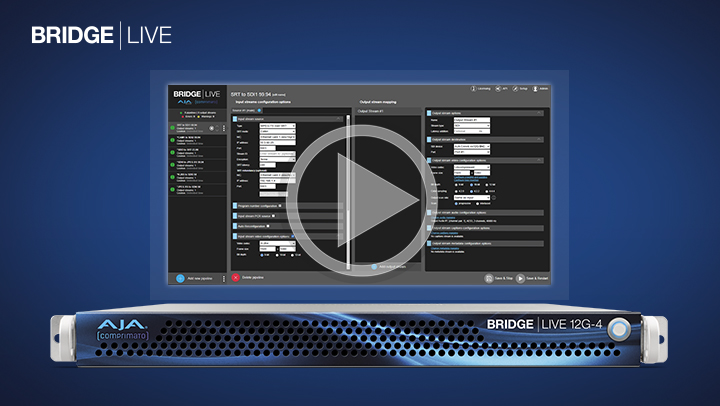Open the selected pipeline's three-dot menu
Viewport: 720px width, 406px height.
pyautogui.click(x=224, y=128)
